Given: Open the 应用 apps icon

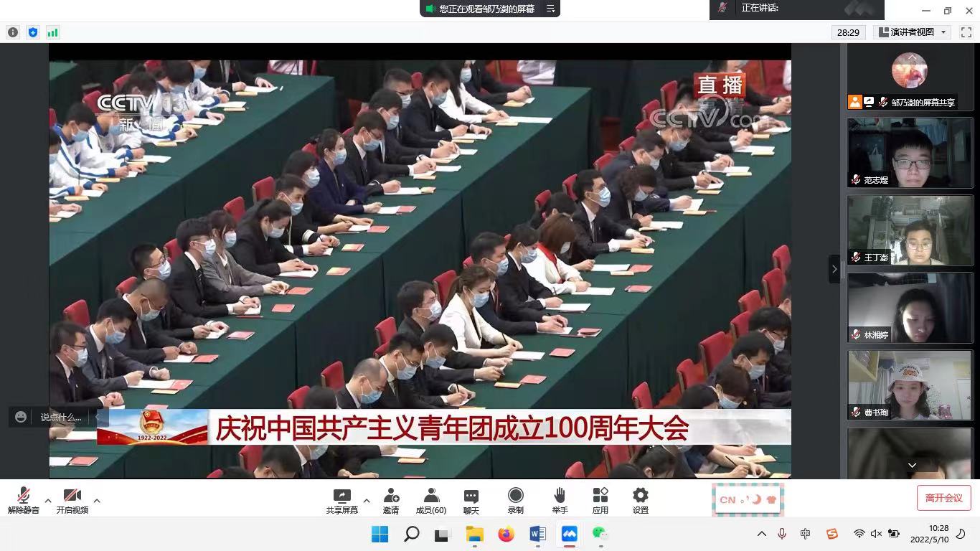Looking at the screenshot, I should point(600,500).
